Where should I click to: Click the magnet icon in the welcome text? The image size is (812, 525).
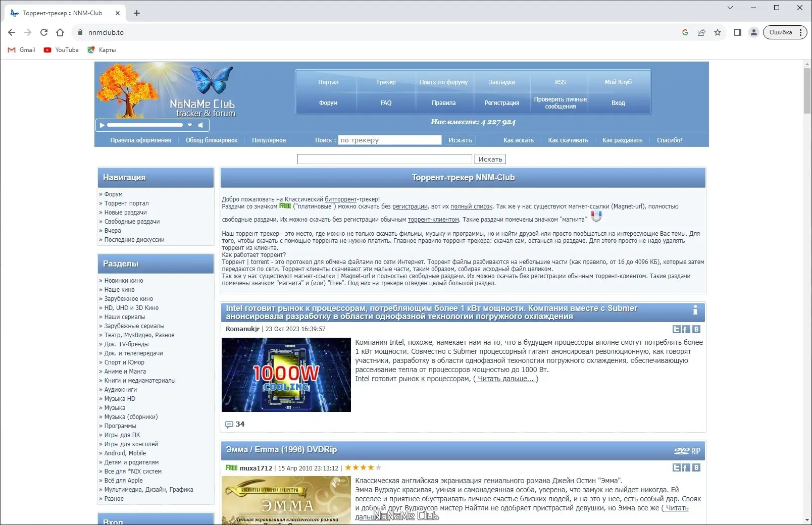[596, 216]
